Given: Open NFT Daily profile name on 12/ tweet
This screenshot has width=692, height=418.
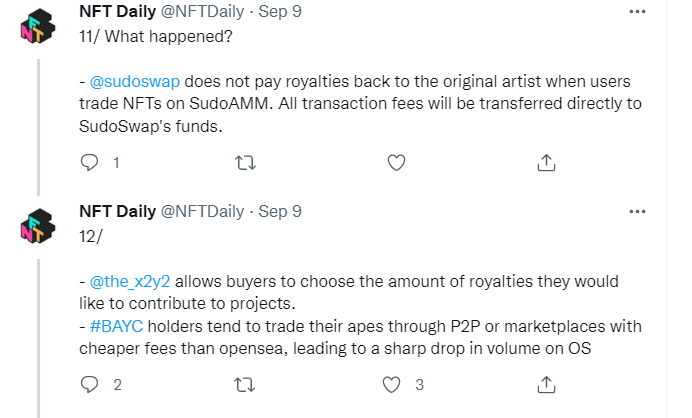Looking at the screenshot, I should pos(117,212).
